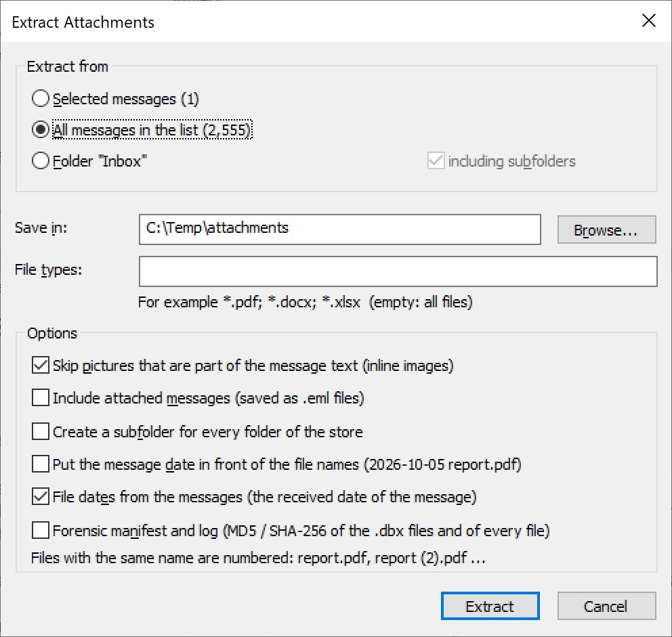
Task: Focus the "File types" input field
Action: 398,271
